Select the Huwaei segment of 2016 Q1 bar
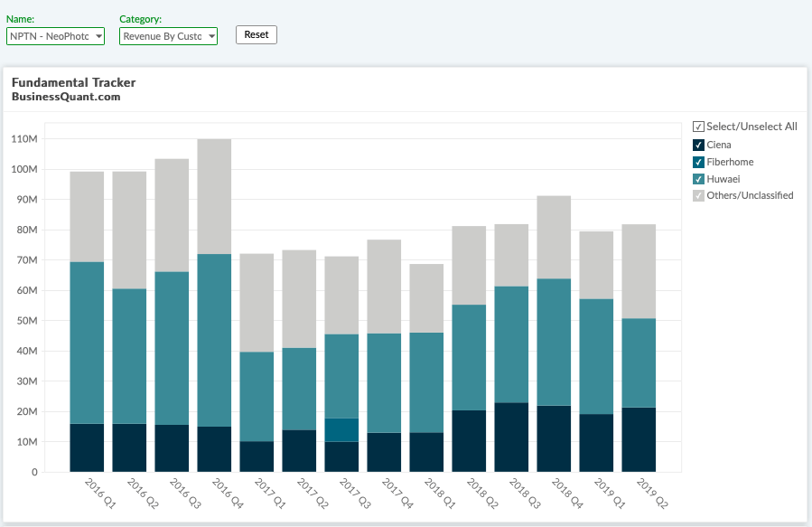 click(x=87, y=343)
